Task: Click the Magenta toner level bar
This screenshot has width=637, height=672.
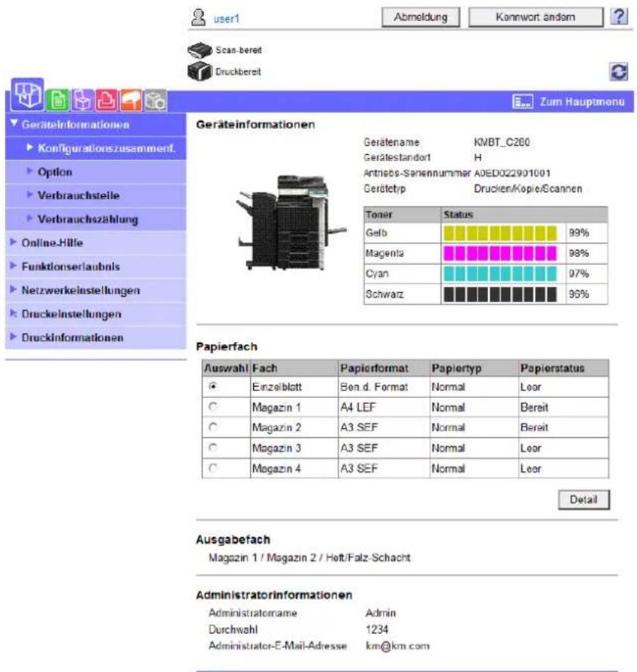Action: pyautogui.click(x=499, y=253)
